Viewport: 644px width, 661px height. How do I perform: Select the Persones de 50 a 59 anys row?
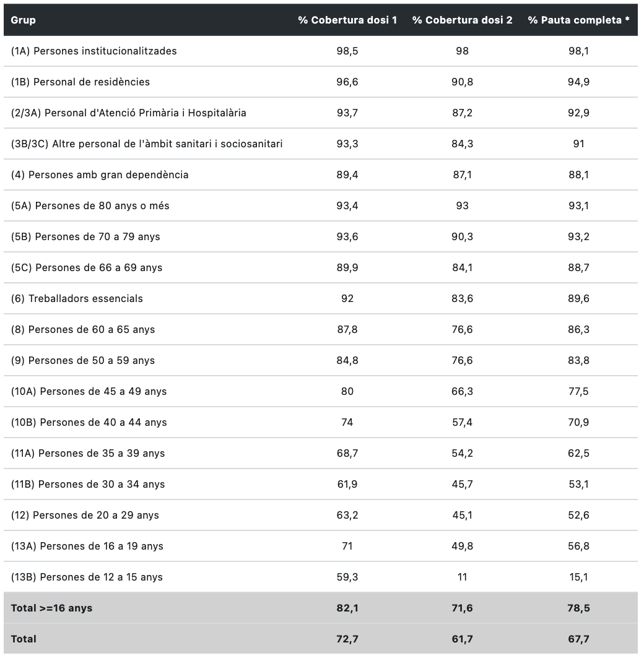pos(82,360)
